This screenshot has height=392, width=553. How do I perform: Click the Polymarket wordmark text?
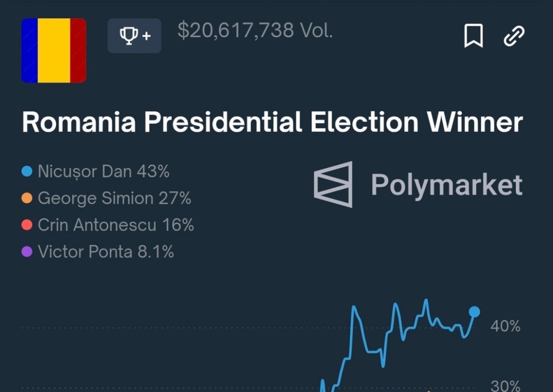(x=447, y=185)
